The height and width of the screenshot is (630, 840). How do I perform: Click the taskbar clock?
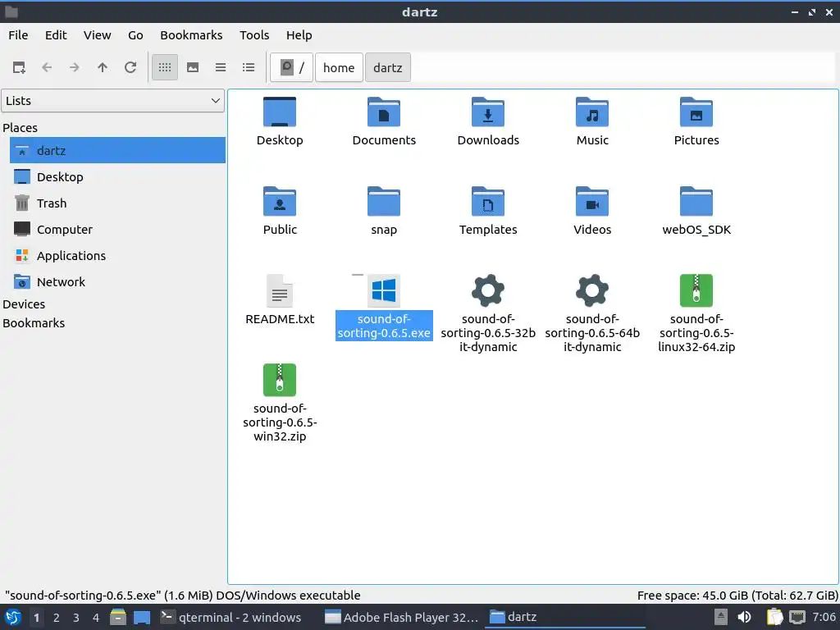pyautogui.click(x=824, y=617)
